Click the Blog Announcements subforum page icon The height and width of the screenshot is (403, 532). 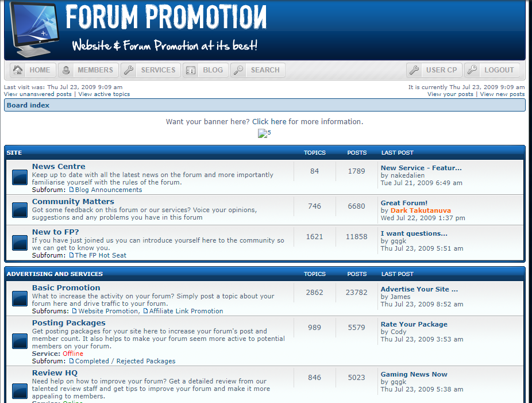[71, 190]
